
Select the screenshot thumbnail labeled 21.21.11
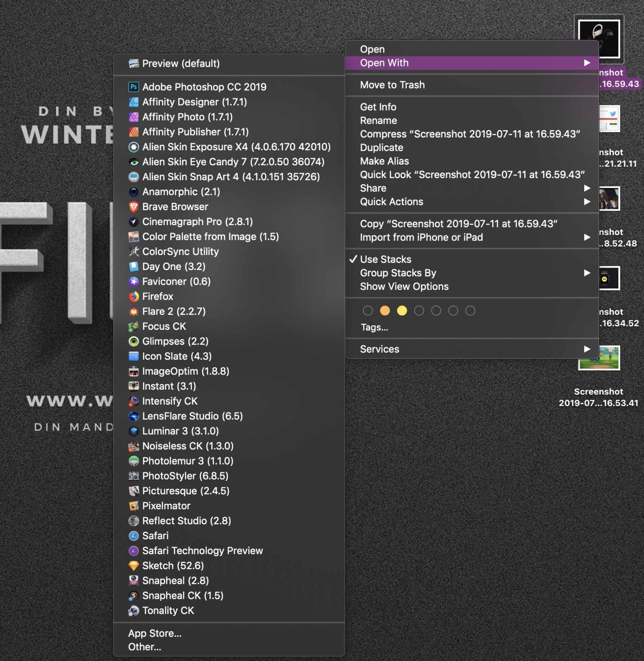point(609,119)
